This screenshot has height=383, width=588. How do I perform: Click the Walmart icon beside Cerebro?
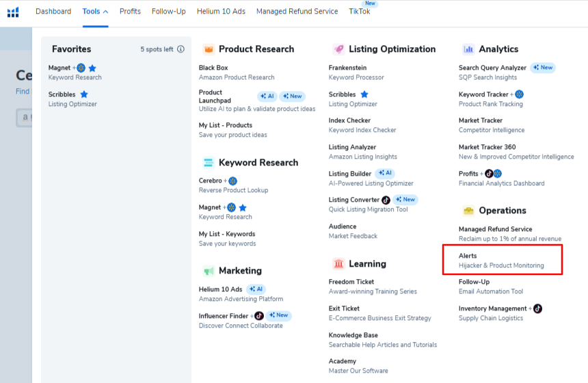[233, 181]
